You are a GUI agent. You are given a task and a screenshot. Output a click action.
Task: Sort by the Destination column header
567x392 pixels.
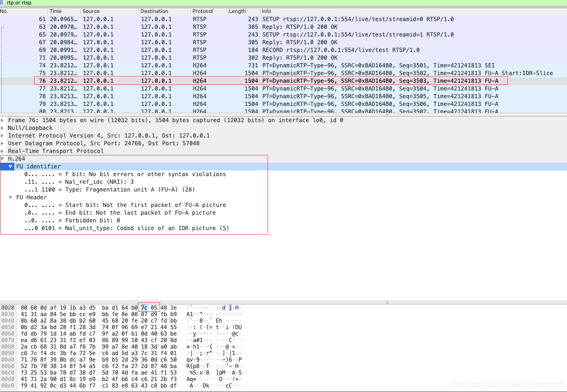tap(164, 11)
